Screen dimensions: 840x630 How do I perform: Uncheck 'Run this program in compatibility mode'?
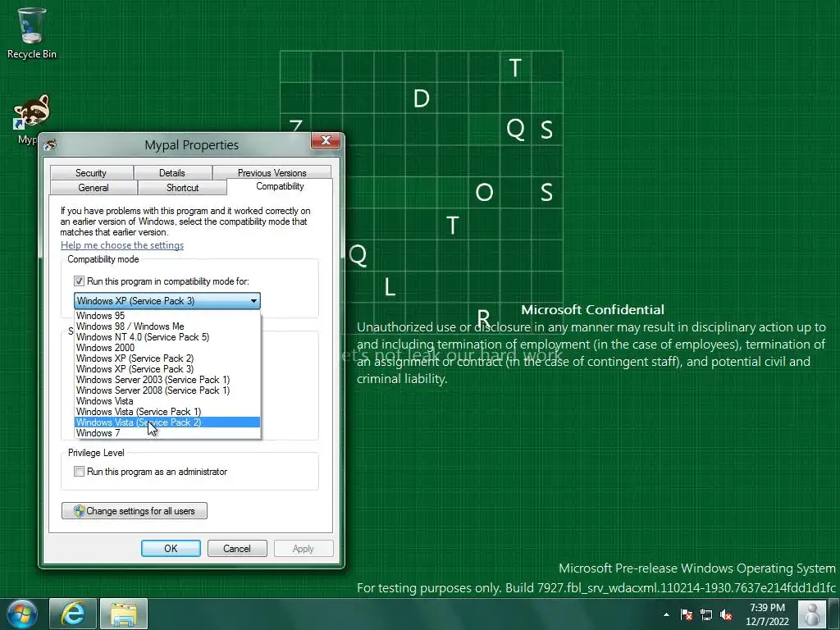pyautogui.click(x=80, y=281)
